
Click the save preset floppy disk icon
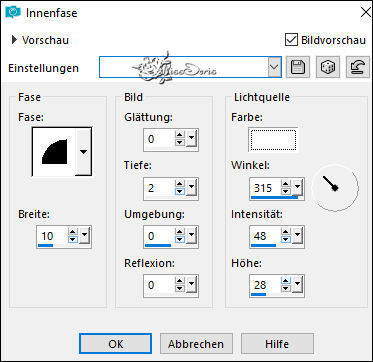pos(298,67)
